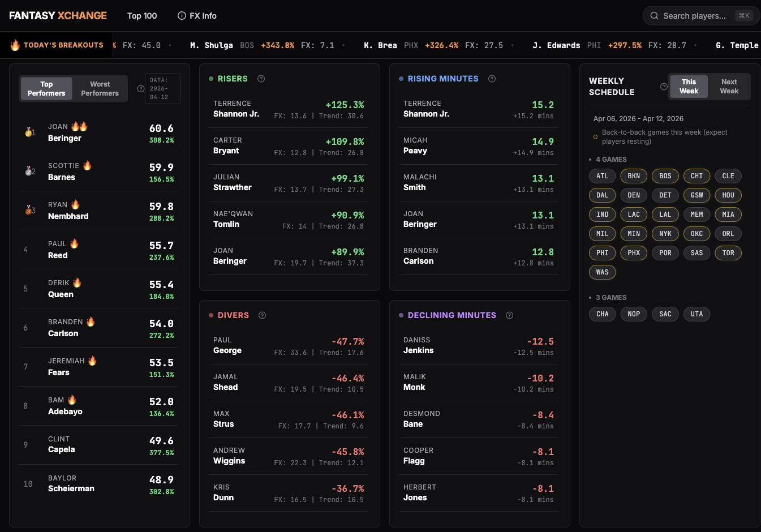Open J. Edwards breakout ticker entry
This screenshot has height=532, width=761.
609,45
